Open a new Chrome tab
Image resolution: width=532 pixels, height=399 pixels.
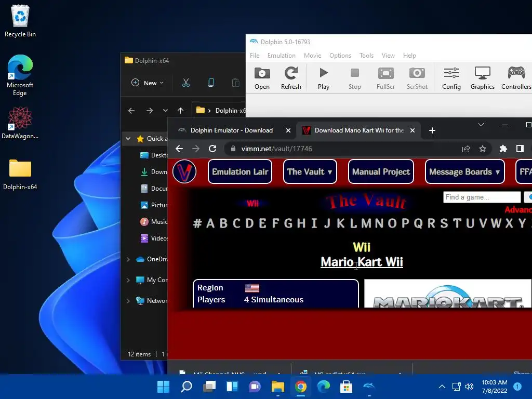click(432, 130)
